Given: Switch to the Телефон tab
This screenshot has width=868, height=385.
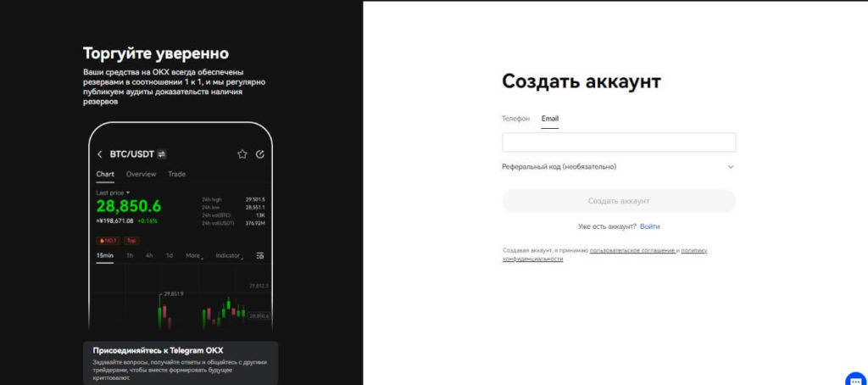Looking at the screenshot, I should (x=515, y=119).
